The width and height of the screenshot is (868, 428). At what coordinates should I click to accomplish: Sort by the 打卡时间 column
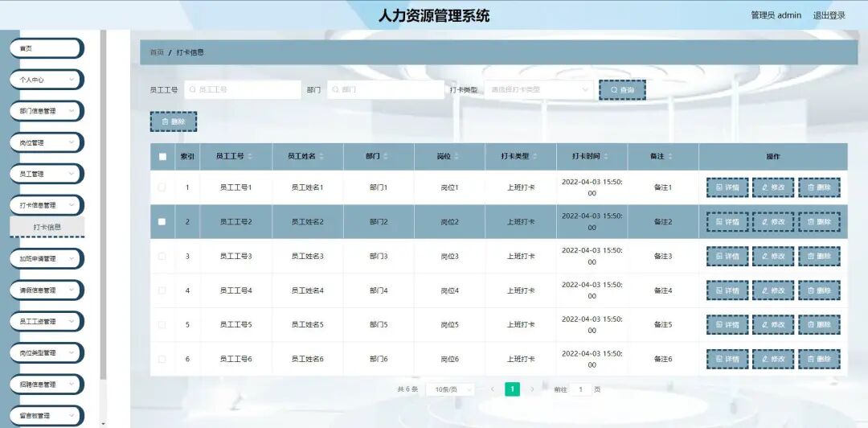point(606,156)
